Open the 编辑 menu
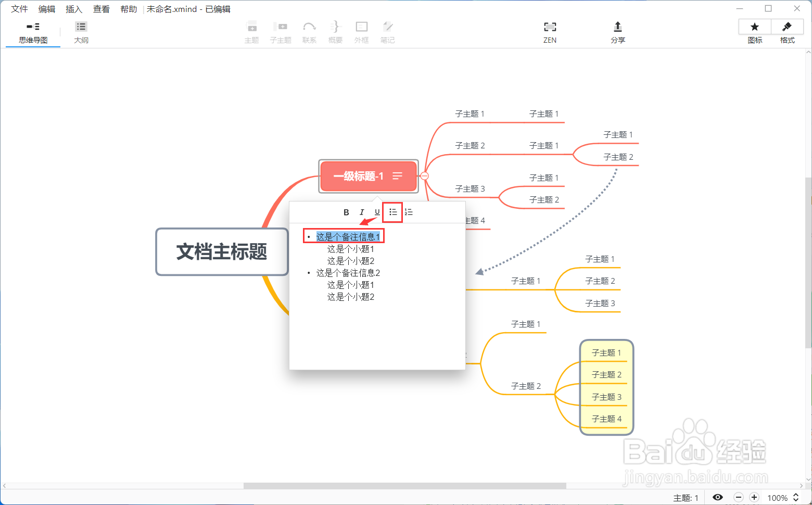 47,9
